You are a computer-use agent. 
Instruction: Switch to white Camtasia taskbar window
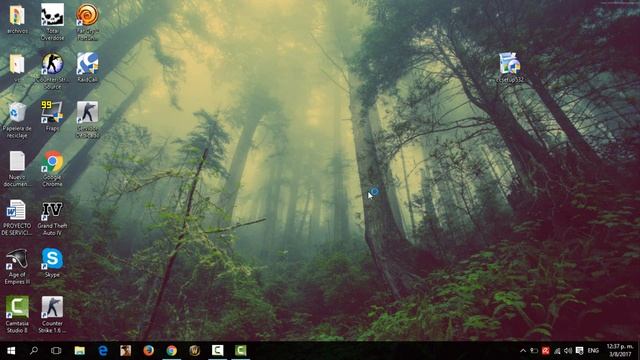(x=218, y=351)
